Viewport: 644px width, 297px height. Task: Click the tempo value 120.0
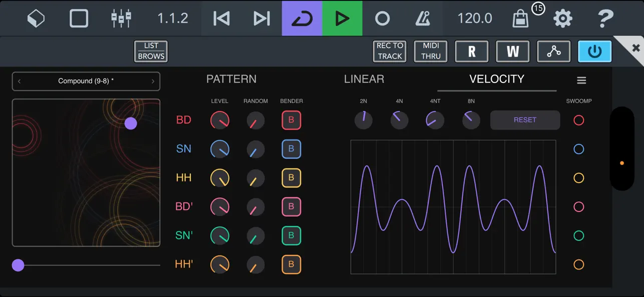[x=475, y=18]
